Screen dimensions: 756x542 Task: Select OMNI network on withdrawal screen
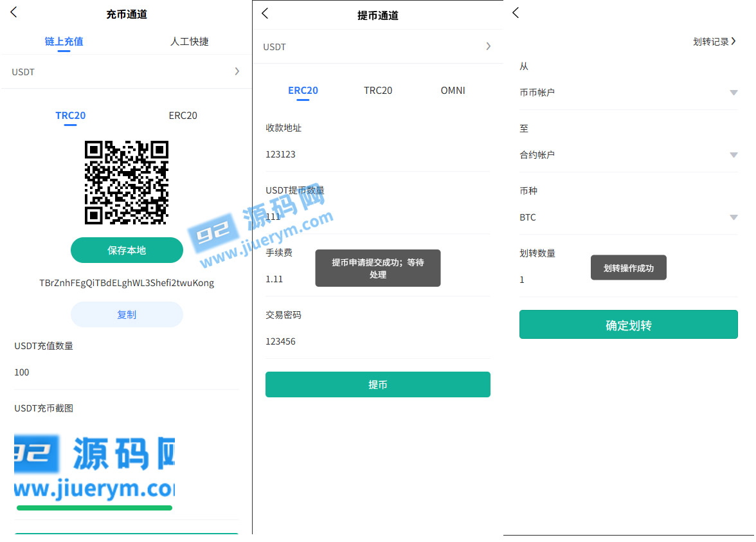[x=453, y=91]
